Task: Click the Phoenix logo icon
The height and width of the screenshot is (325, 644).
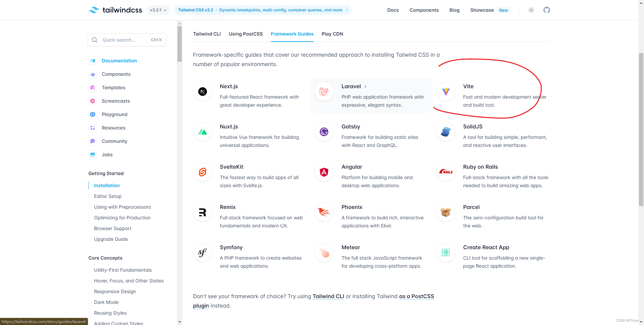Action: coord(324,212)
